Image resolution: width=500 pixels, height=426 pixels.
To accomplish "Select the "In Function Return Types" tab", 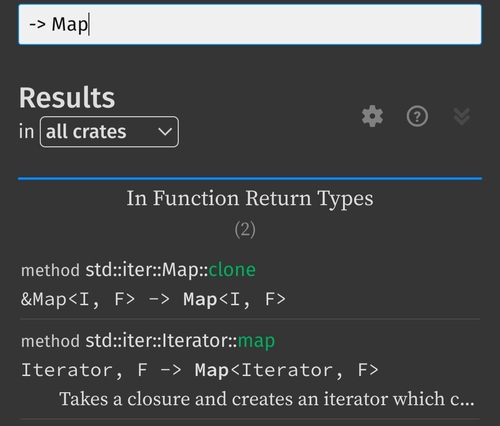I will click(250, 198).
